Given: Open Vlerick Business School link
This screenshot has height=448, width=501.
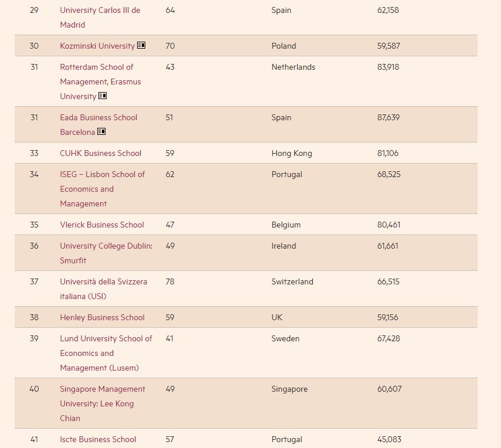Looking at the screenshot, I should point(102,225).
